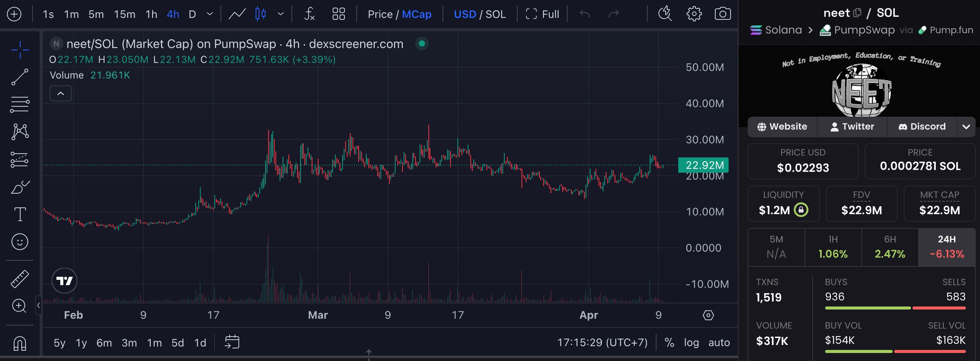Toggle logarithmic scale
This screenshot has height=361, width=980.
[691, 342]
